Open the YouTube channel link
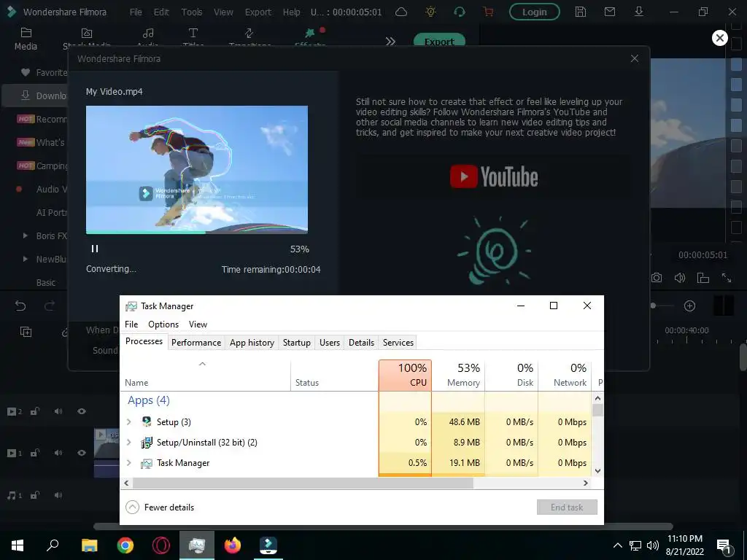747x560 pixels. coord(494,176)
